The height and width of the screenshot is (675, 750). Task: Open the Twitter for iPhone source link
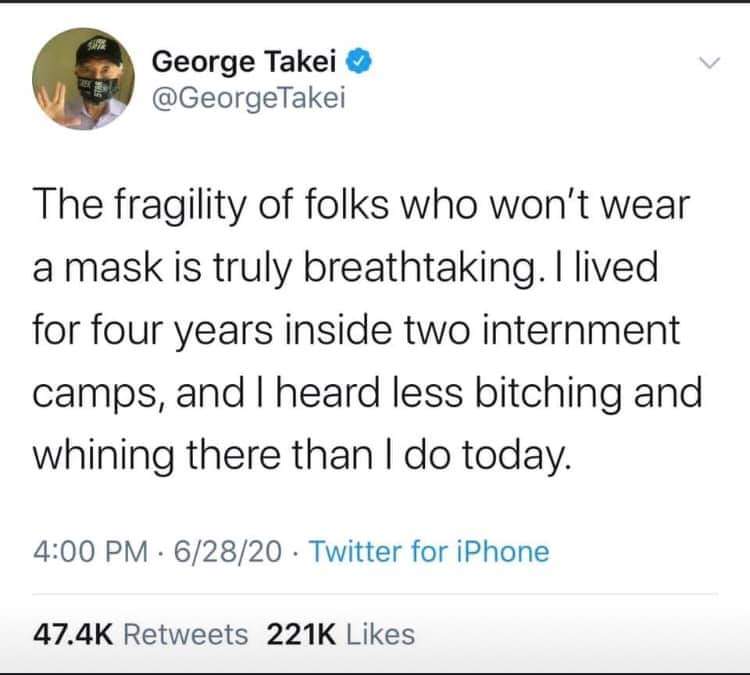pos(430,551)
